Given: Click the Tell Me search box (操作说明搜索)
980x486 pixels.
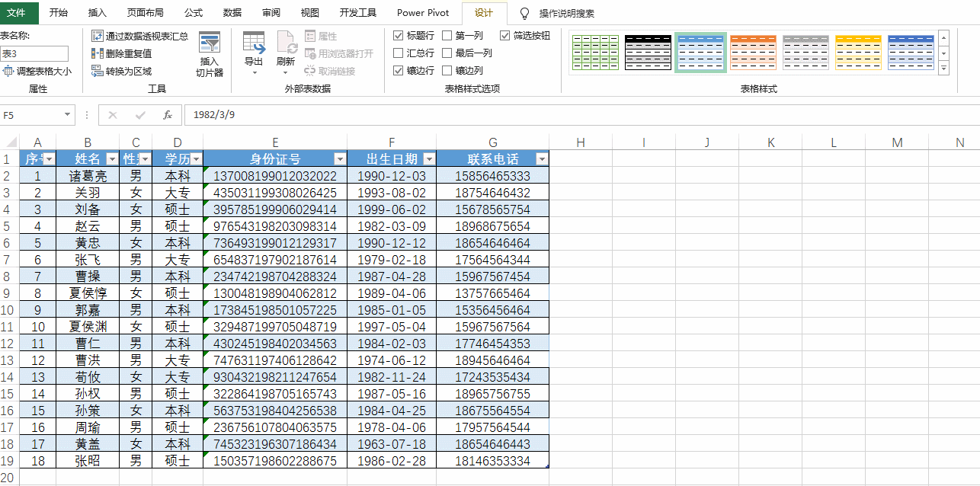Looking at the screenshot, I should [x=566, y=13].
